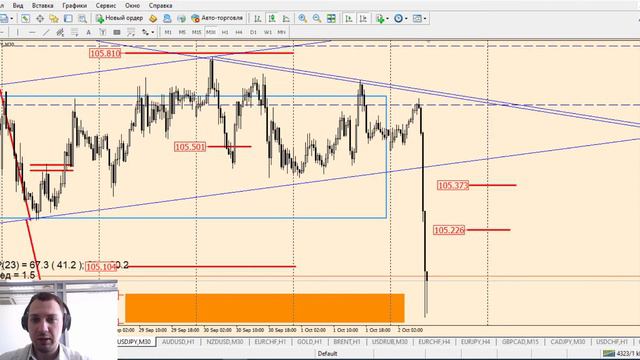This screenshot has height=360, width=640.
Task: Switch to M15 timeframe
Action: click(196, 32)
